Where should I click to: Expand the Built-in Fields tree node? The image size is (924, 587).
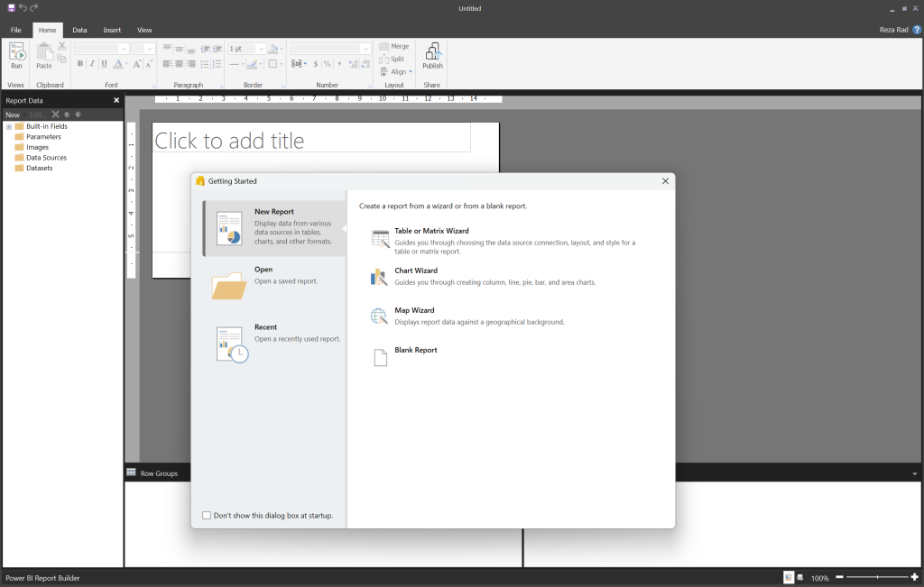tap(9, 127)
